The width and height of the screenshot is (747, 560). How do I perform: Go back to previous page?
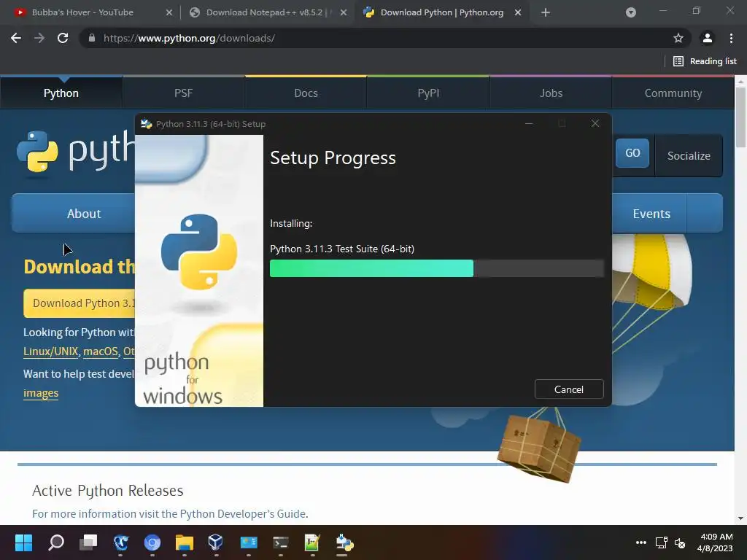[x=16, y=38]
